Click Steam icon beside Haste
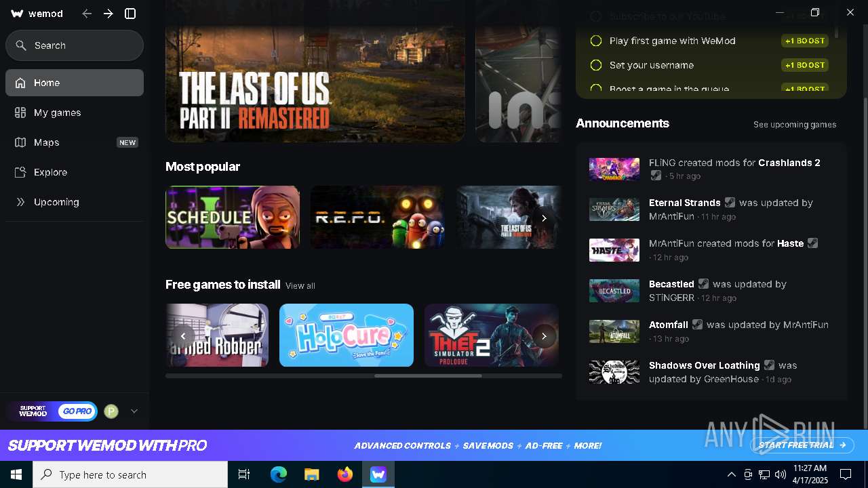 [813, 243]
